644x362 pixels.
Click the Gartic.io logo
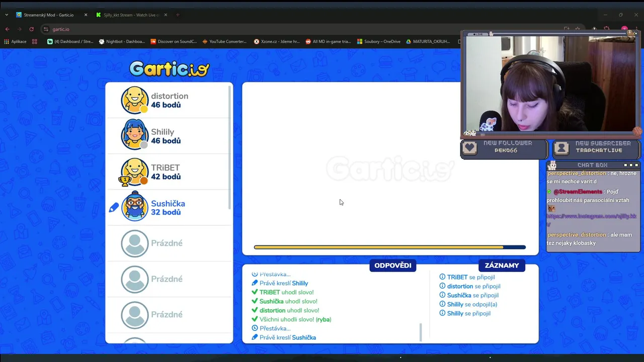coord(169,69)
